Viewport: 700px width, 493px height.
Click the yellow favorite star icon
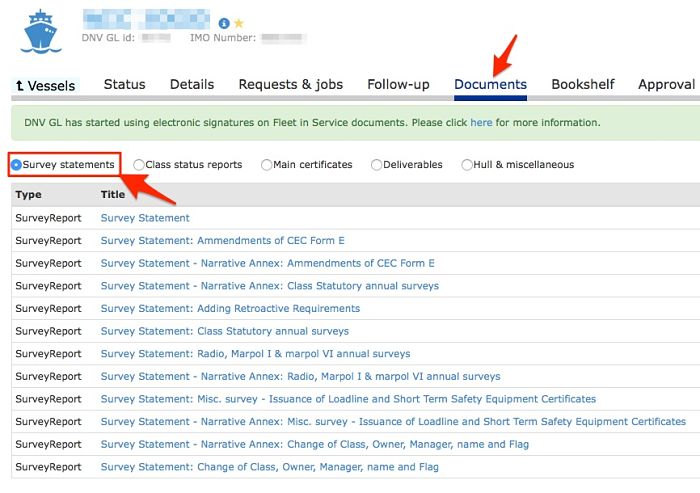238,23
